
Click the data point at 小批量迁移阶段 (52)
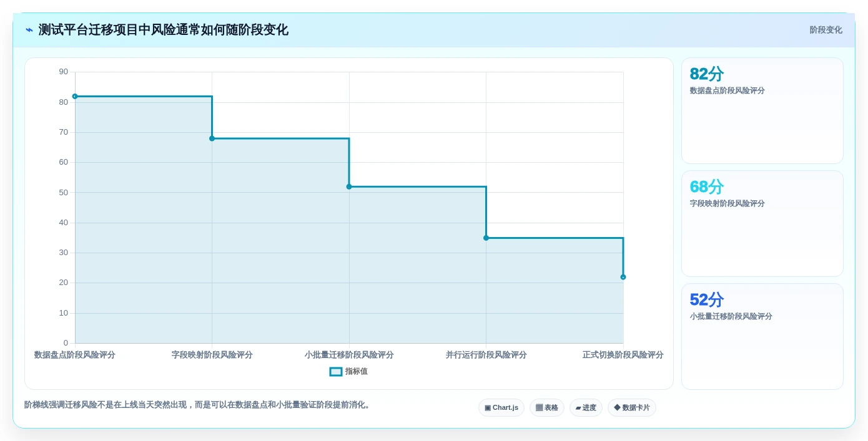pyautogui.click(x=349, y=187)
